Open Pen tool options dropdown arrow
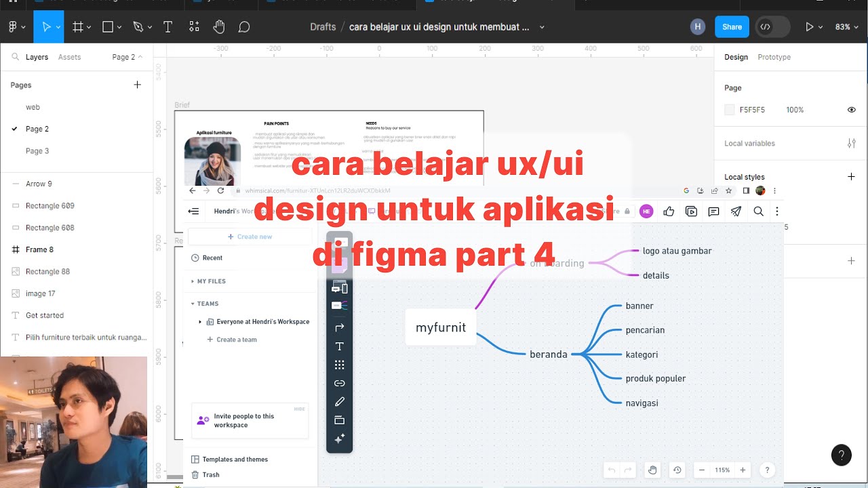868x488 pixels. [151, 28]
